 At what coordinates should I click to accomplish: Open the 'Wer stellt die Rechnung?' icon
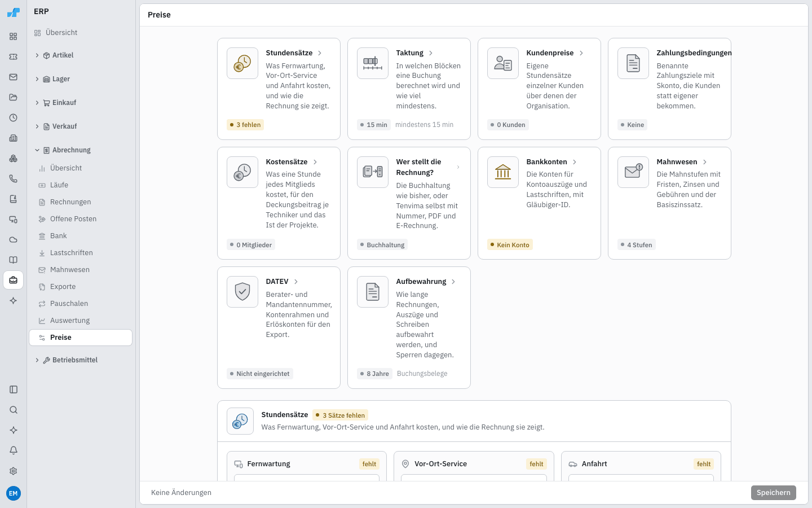373,172
